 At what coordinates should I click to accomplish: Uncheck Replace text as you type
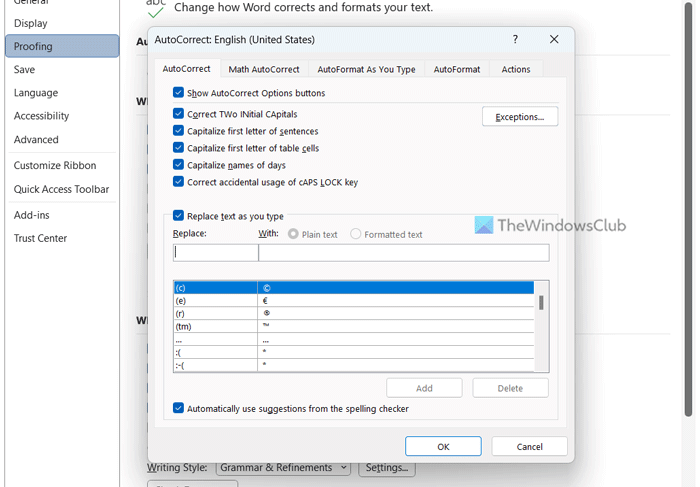[x=178, y=216]
